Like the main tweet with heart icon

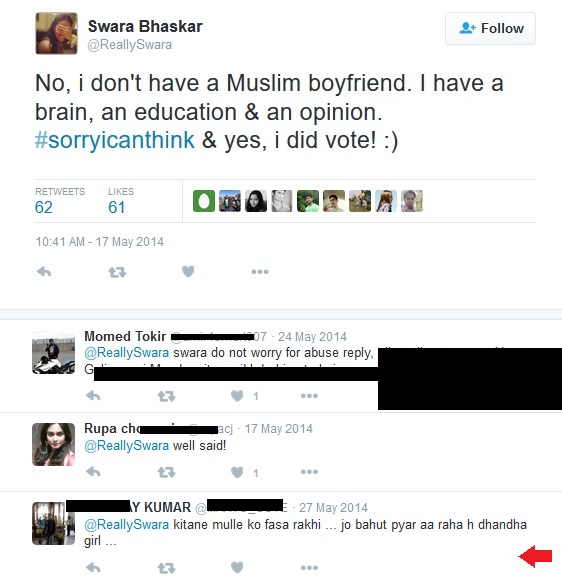188,272
